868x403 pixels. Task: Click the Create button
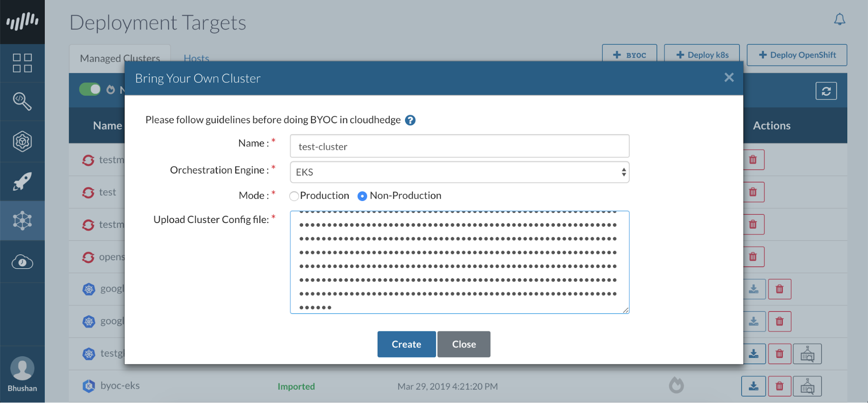coord(406,344)
